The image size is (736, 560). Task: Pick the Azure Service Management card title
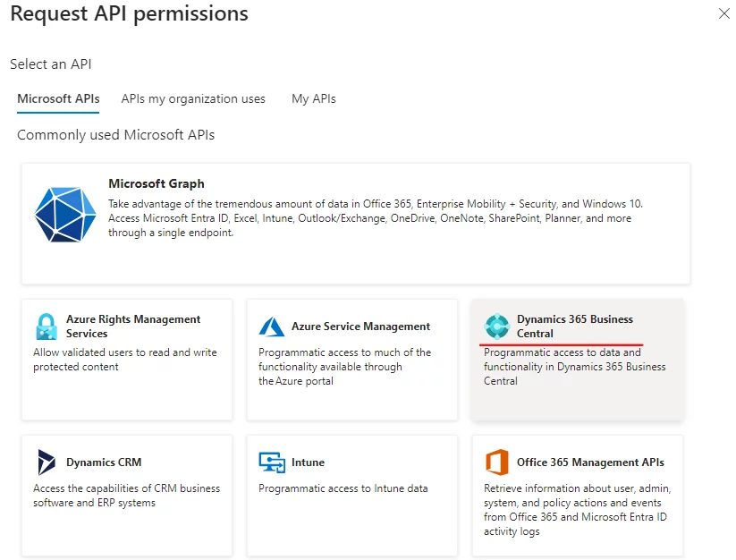click(x=360, y=327)
